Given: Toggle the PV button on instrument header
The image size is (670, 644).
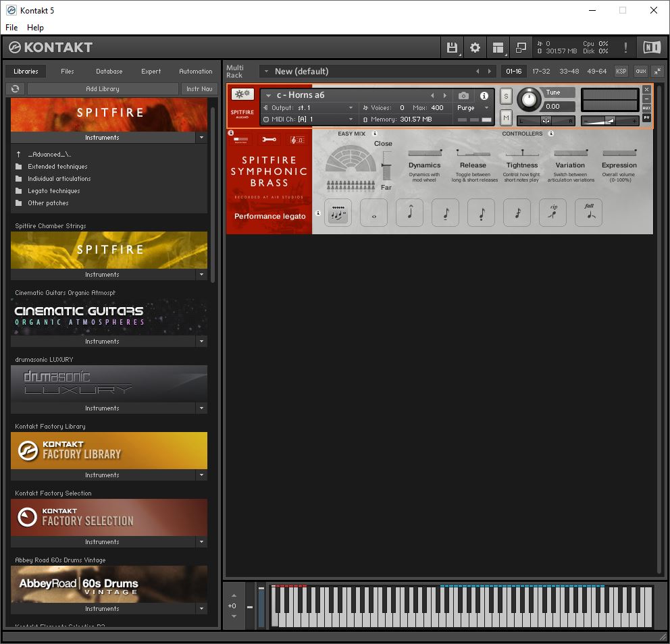Looking at the screenshot, I should 646,117.
